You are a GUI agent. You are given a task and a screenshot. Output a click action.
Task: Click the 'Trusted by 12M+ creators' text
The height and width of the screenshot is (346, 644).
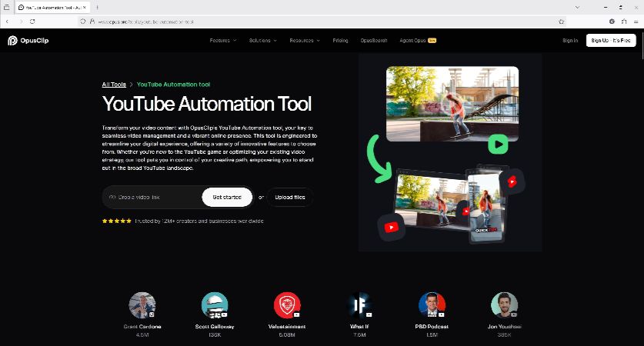coord(199,221)
